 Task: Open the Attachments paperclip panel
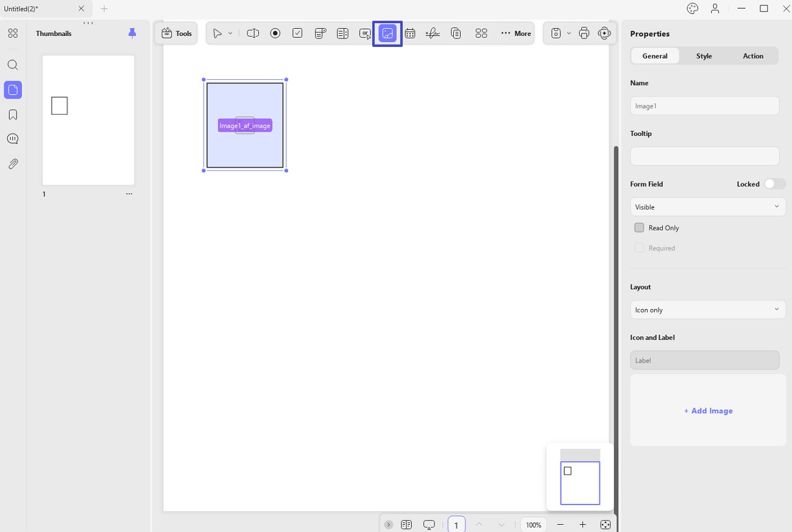[x=13, y=164]
